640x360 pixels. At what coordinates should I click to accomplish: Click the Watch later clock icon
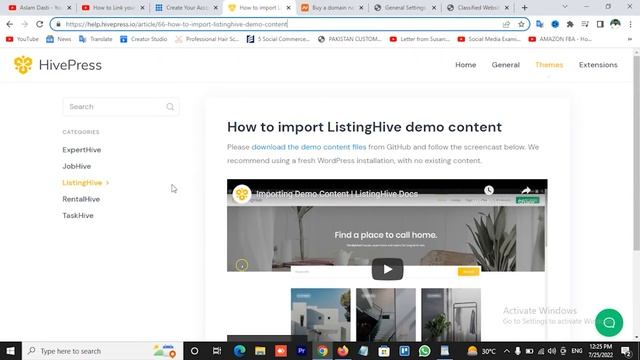coord(489,190)
